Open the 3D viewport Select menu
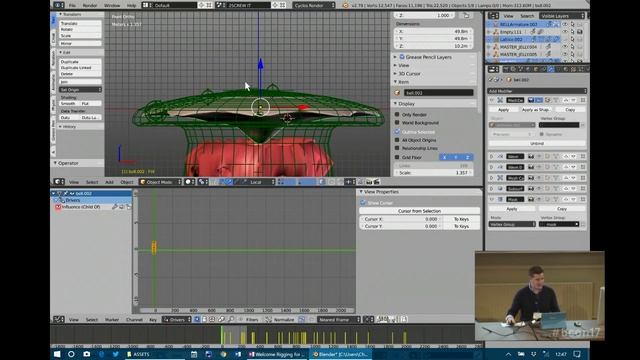The height and width of the screenshot is (360, 640). [x=92, y=182]
